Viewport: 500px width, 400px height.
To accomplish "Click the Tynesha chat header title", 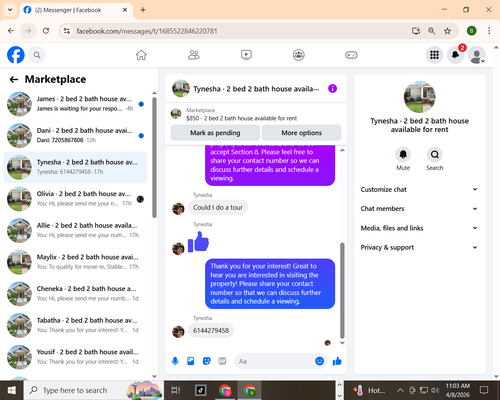I will coord(256,89).
